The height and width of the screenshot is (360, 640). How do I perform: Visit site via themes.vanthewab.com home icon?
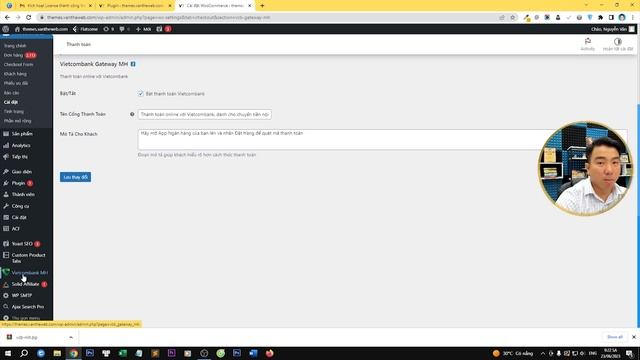pos(41,29)
